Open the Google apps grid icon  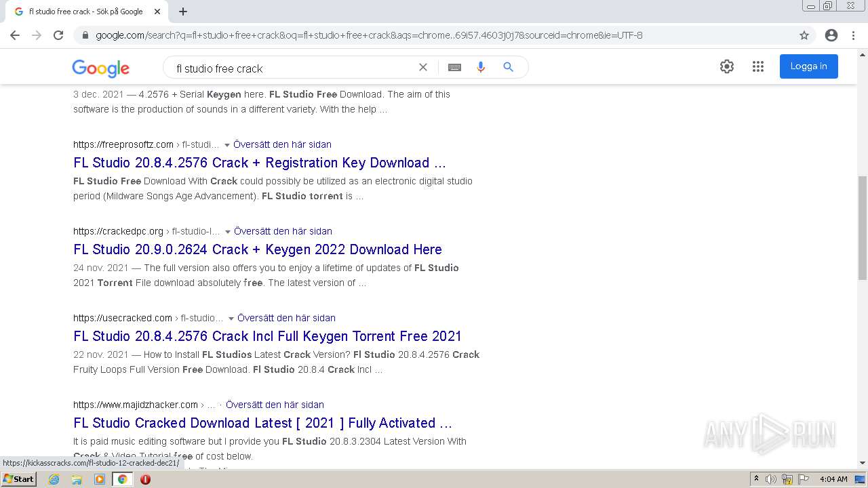pos(758,66)
